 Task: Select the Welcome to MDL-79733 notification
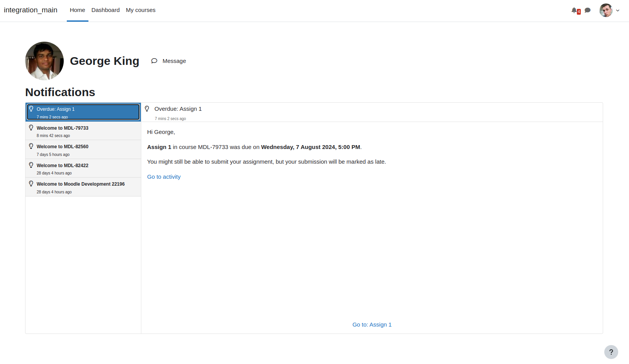pyautogui.click(x=83, y=131)
